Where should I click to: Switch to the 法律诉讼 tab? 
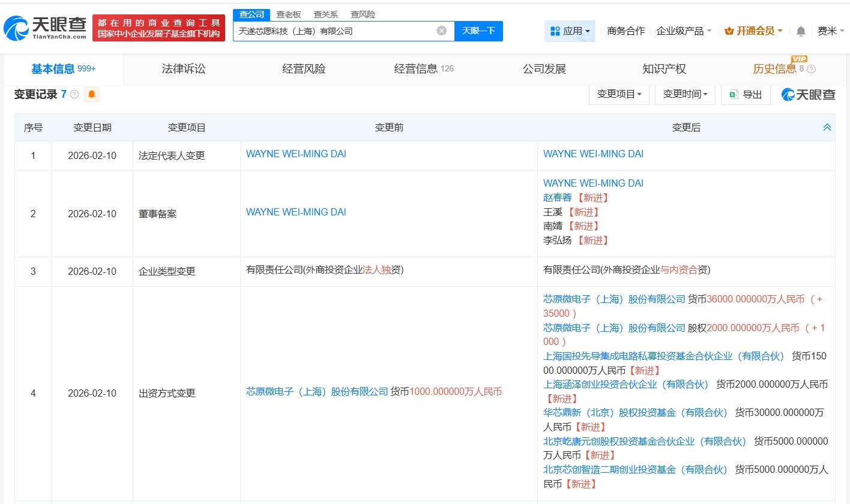point(184,69)
